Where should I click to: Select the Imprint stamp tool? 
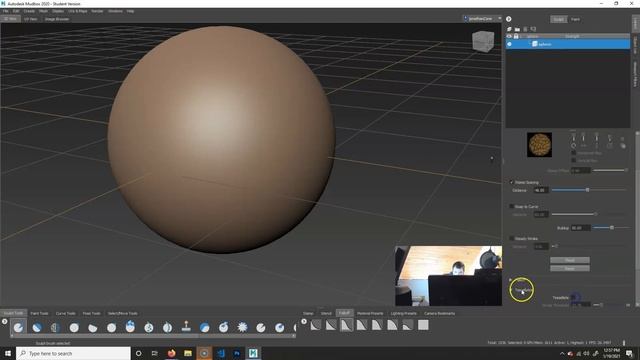pos(186,327)
